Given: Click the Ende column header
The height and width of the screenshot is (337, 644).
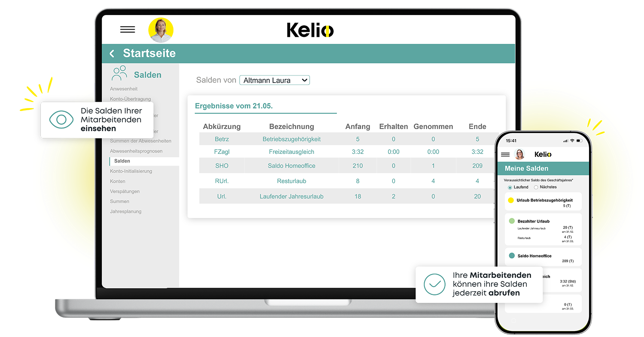Looking at the screenshot, I should click(477, 126).
